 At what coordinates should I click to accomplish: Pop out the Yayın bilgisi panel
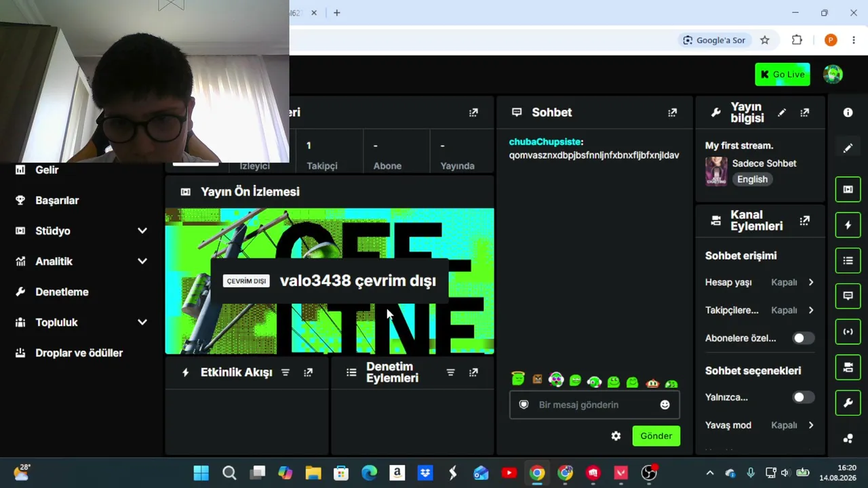pyautogui.click(x=804, y=113)
